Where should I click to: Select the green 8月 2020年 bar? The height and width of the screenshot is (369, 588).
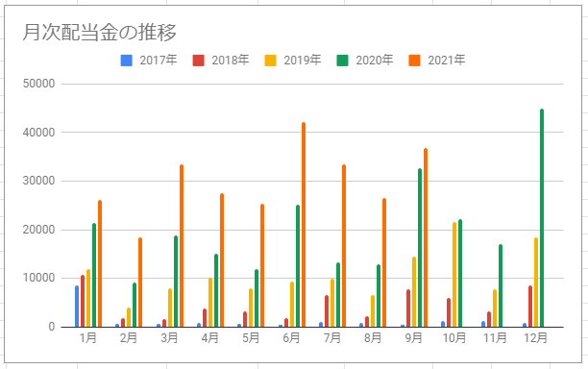pyautogui.click(x=379, y=296)
